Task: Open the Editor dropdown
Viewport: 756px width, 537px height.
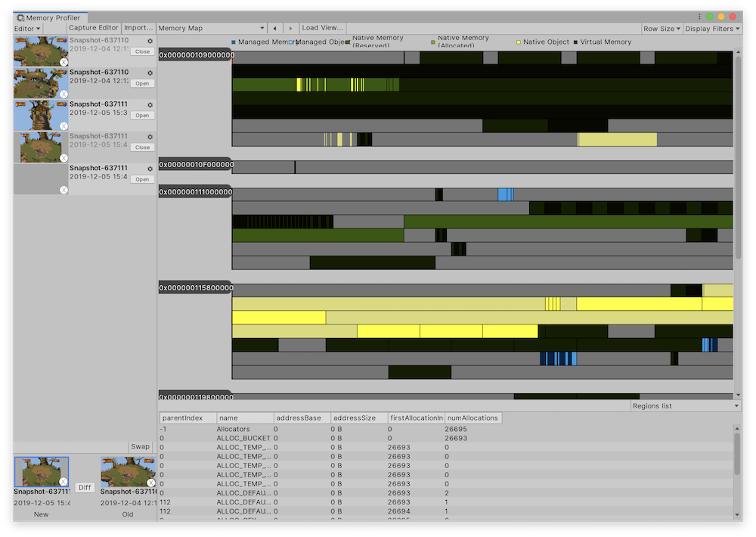Action: click(x=26, y=27)
